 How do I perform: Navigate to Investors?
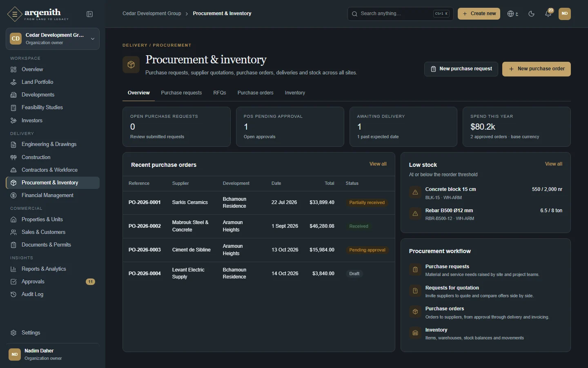click(53, 121)
